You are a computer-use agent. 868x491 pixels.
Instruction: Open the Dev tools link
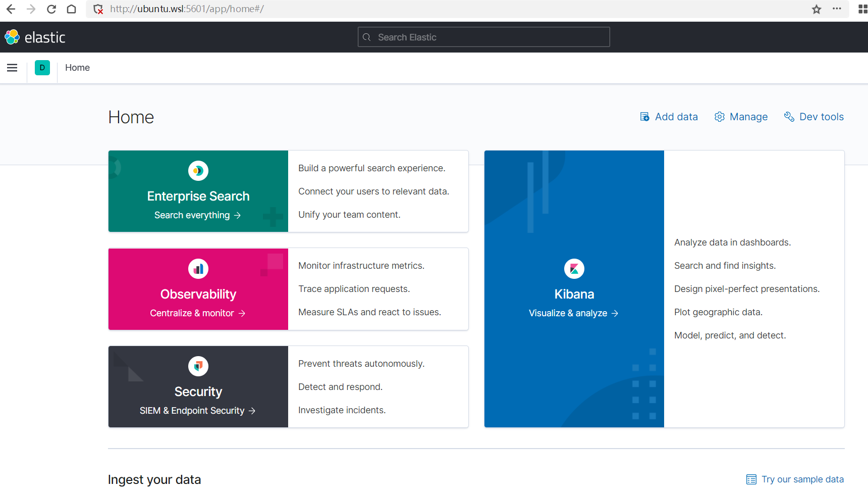pos(822,117)
